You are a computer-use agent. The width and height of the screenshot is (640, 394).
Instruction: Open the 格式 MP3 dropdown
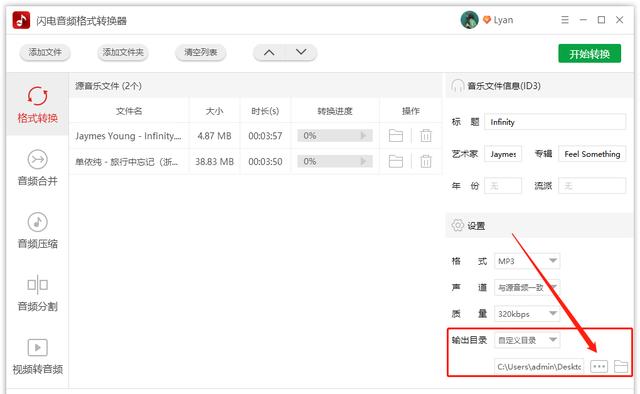pos(527,261)
